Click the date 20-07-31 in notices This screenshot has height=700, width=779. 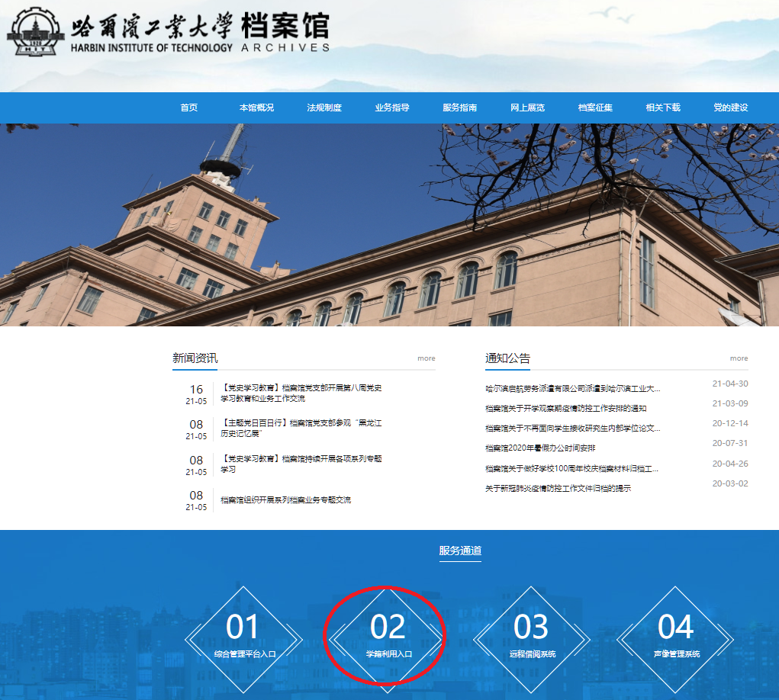coord(730,443)
